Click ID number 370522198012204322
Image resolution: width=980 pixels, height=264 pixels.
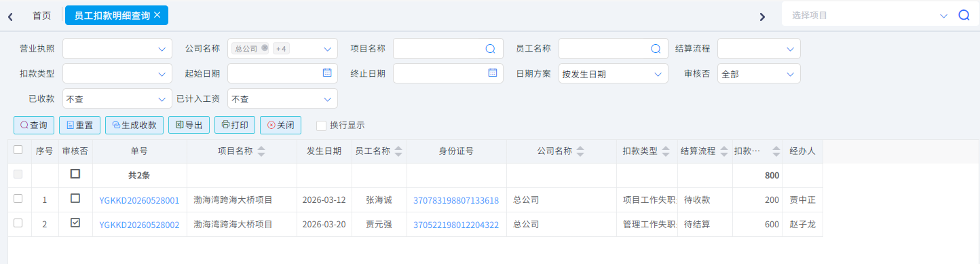456,225
